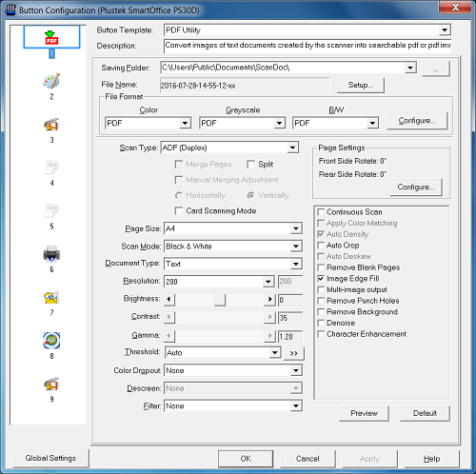The image size is (476, 474).
Task: Expand the Page Size dropdown
Action: click(233, 228)
